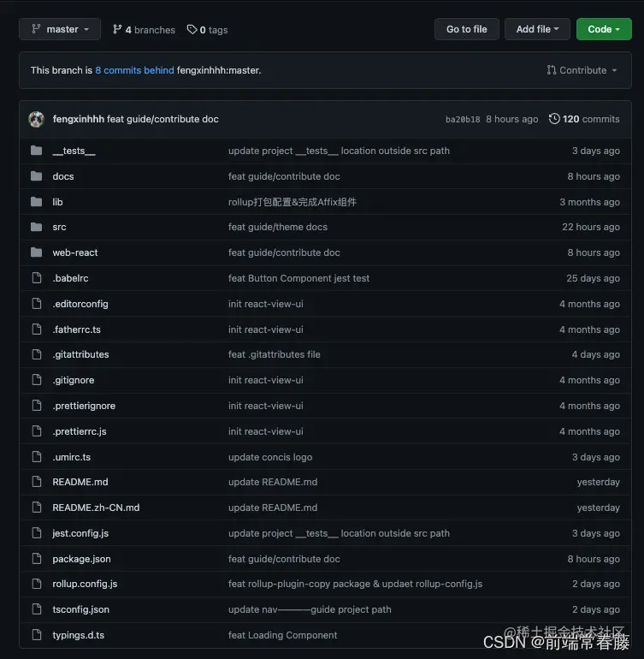Image resolution: width=644 pixels, height=659 pixels.
Task: Open 'feat guide/theme docs' commit message
Action: point(278,227)
